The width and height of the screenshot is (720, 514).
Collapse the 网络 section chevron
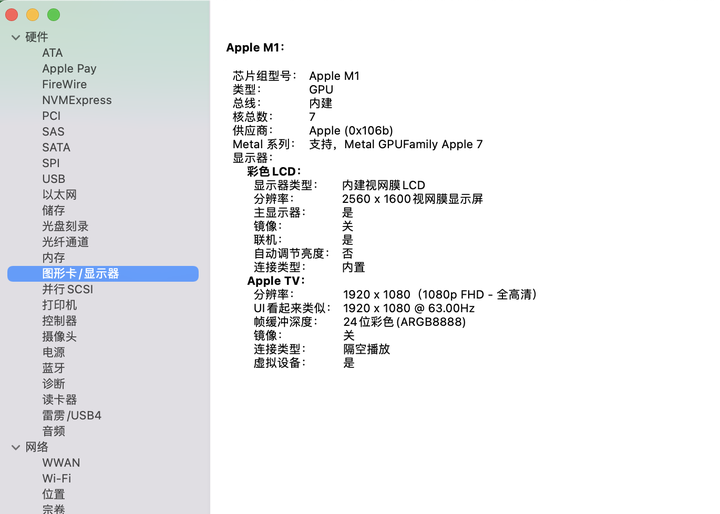tap(16, 447)
